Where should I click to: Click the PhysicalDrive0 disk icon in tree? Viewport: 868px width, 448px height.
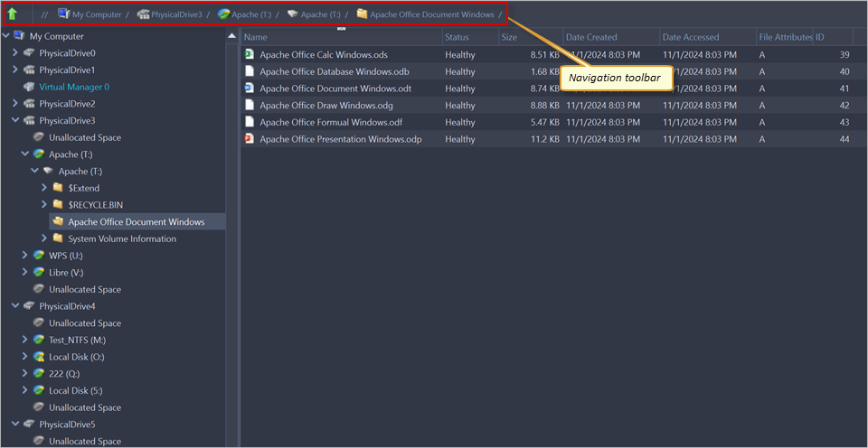[30, 53]
